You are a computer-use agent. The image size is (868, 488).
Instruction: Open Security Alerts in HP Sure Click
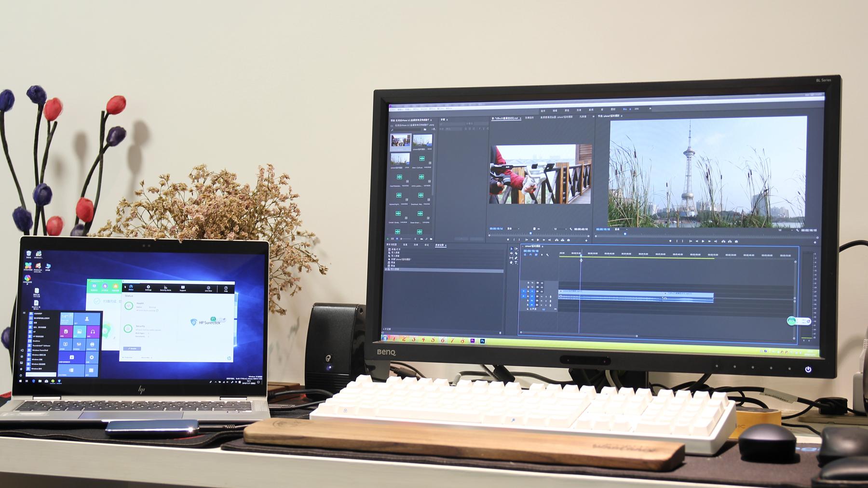[x=165, y=288]
